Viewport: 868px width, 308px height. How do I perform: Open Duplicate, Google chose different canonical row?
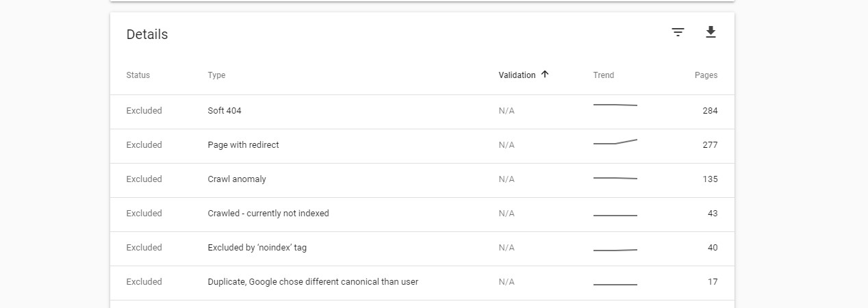click(x=422, y=283)
